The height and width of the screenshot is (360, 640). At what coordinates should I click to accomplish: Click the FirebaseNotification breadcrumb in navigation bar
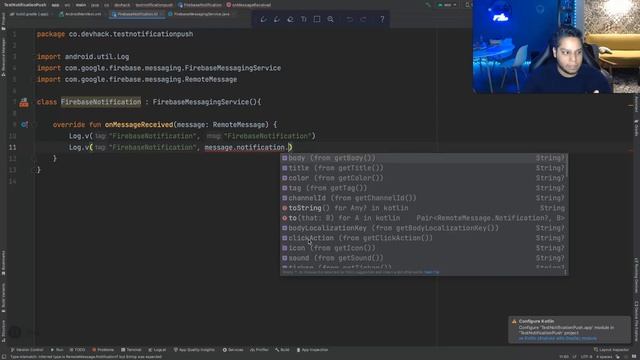pyautogui.click(x=200, y=5)
